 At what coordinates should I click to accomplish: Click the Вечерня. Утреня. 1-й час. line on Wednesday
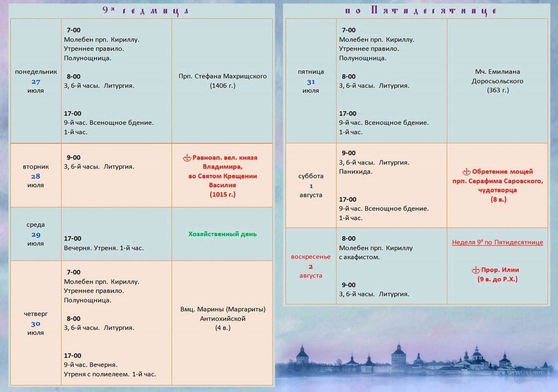coord(104,248)
